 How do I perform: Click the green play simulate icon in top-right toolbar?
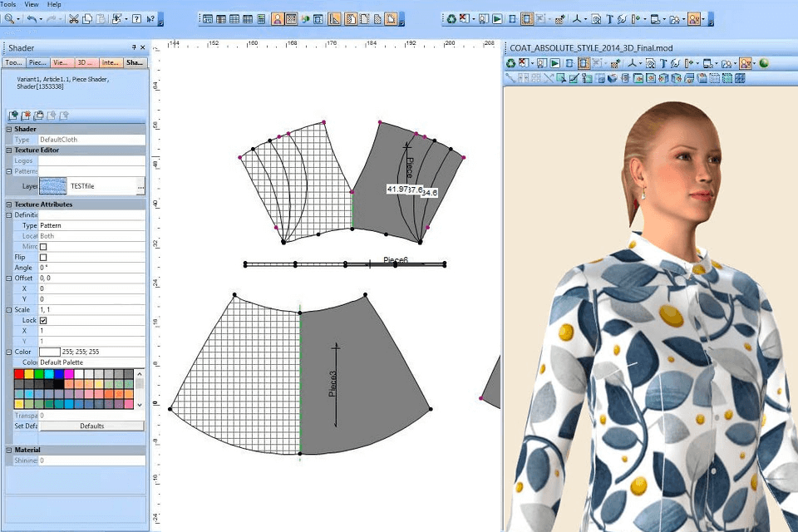(497, 19)
